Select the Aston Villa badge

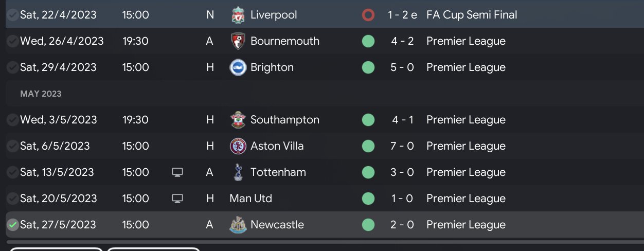238,146
